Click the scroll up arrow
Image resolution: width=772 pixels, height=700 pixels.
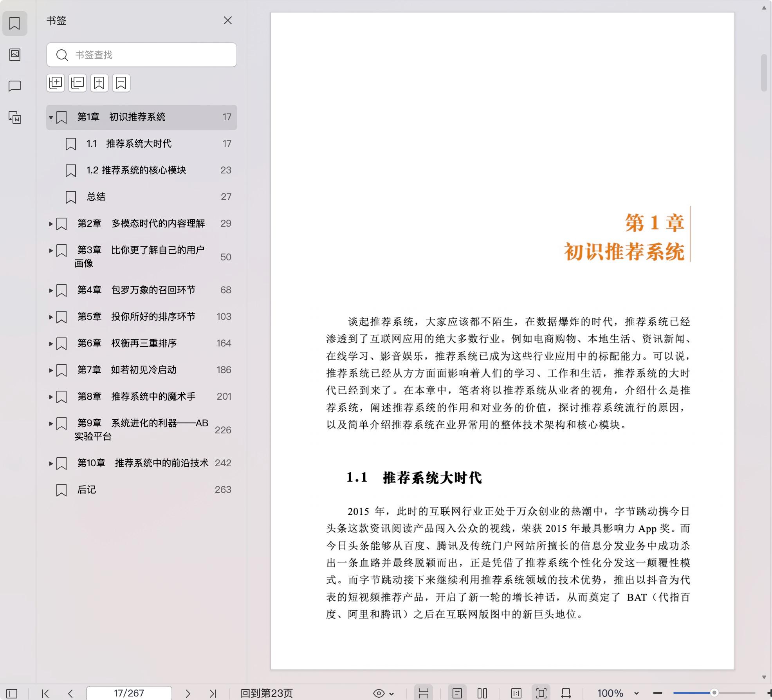click(x=764, y=8)
